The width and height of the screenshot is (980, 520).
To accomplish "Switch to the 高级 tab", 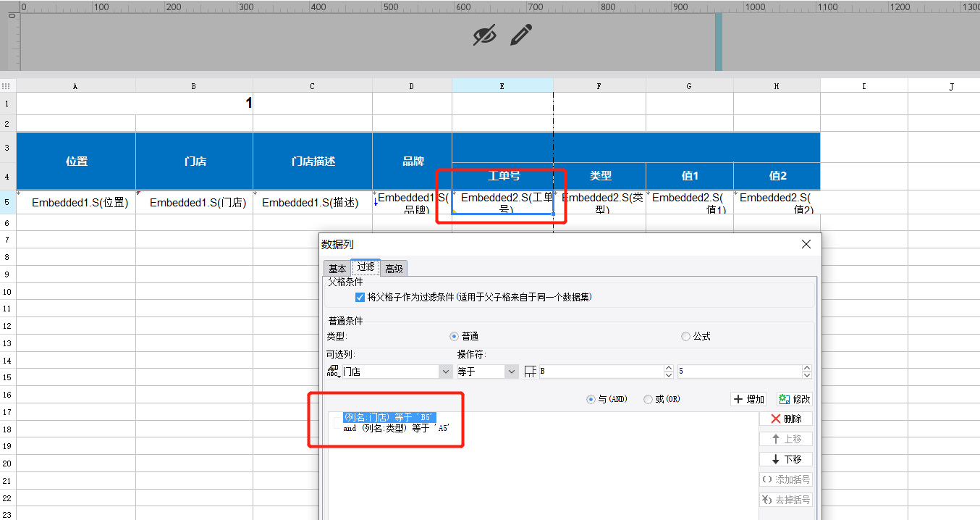I will tap(394, 269).
